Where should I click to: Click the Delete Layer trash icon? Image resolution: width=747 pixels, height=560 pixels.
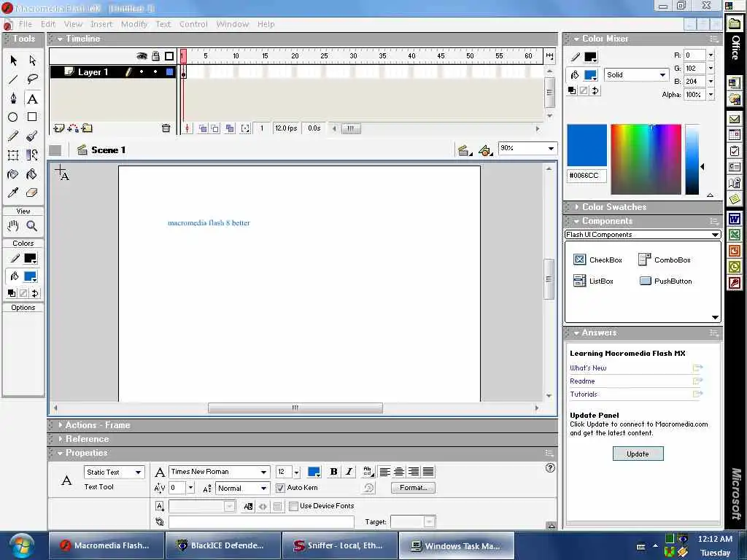166,128
